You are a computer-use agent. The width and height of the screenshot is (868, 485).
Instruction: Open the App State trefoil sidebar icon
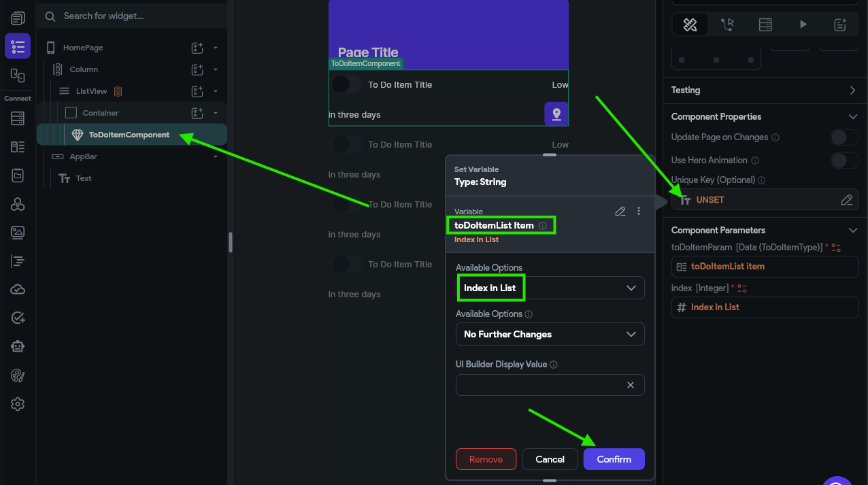[x=18, y=204]
